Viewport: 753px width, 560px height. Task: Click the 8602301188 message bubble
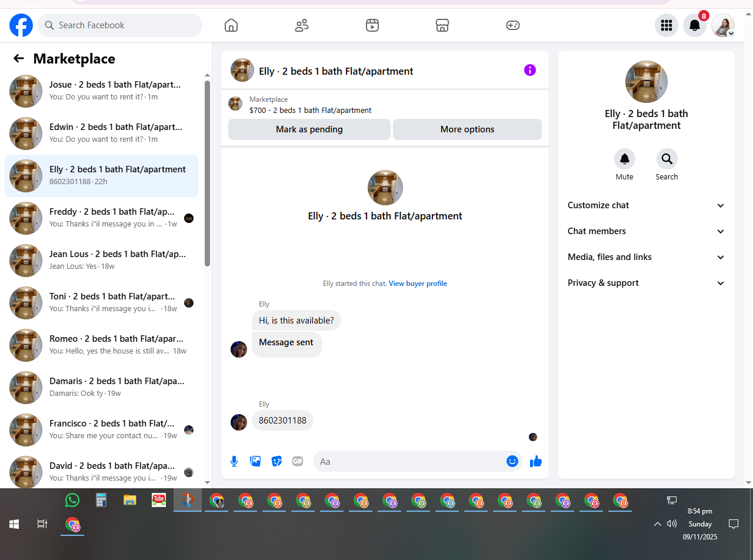coord(283,421)
